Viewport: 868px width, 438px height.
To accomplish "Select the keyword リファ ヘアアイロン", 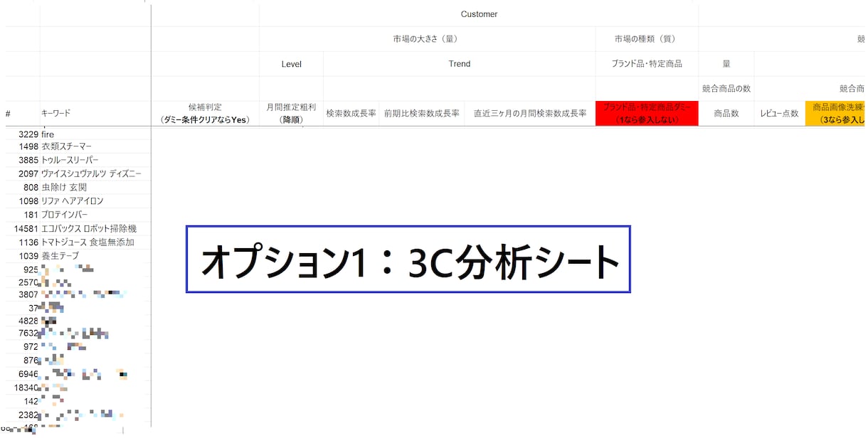I will pos(95,201).
